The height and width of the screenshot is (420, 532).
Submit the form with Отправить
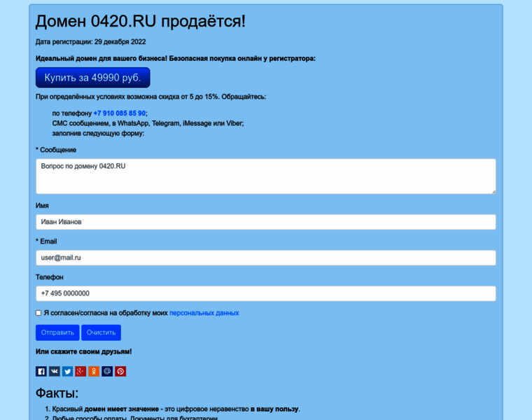57,332
